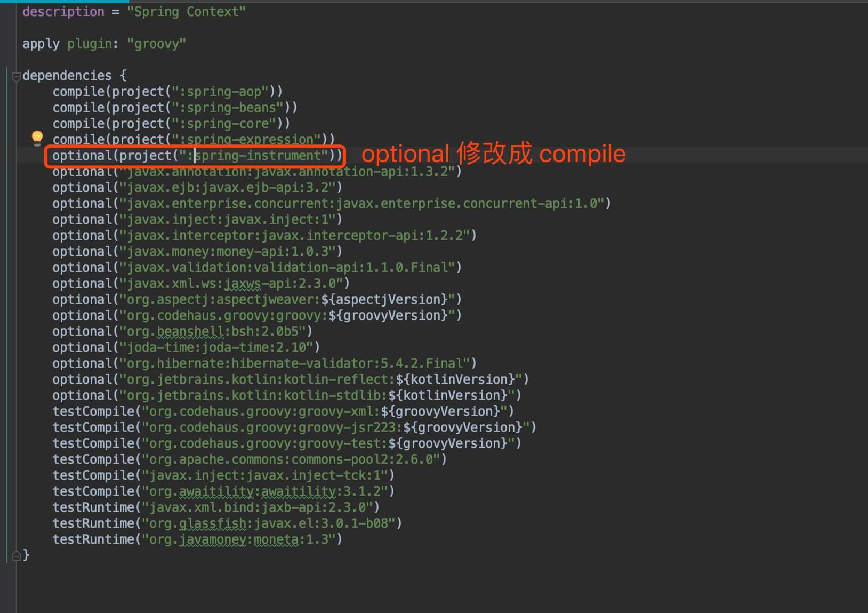
Task: Click the validation-api:1.1.0.Final line
Action: (257, 268)
